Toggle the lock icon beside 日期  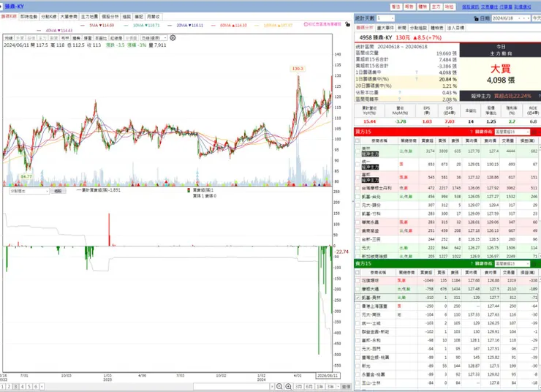click(476, 18)
